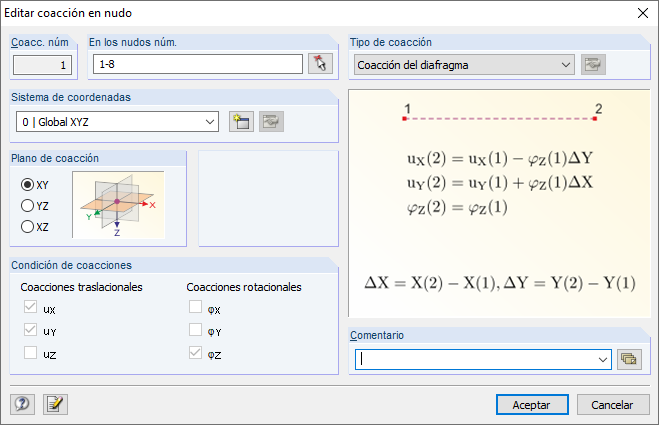Click the edit notes icon button
The height and width of the screenshot is (425, 659).
53,404
